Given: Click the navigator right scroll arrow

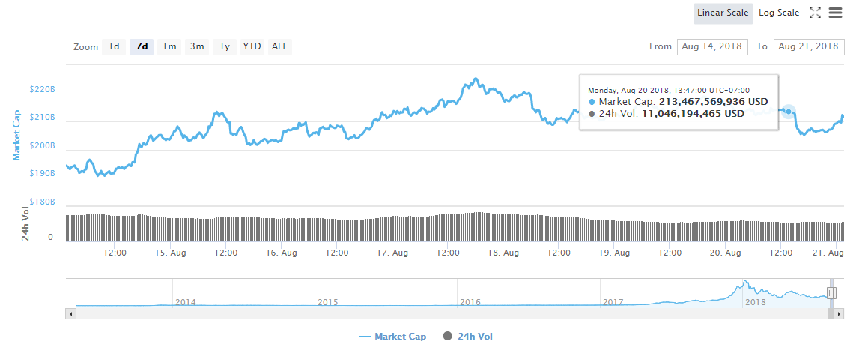Looking at the screenshot, I should coord(840,314).
